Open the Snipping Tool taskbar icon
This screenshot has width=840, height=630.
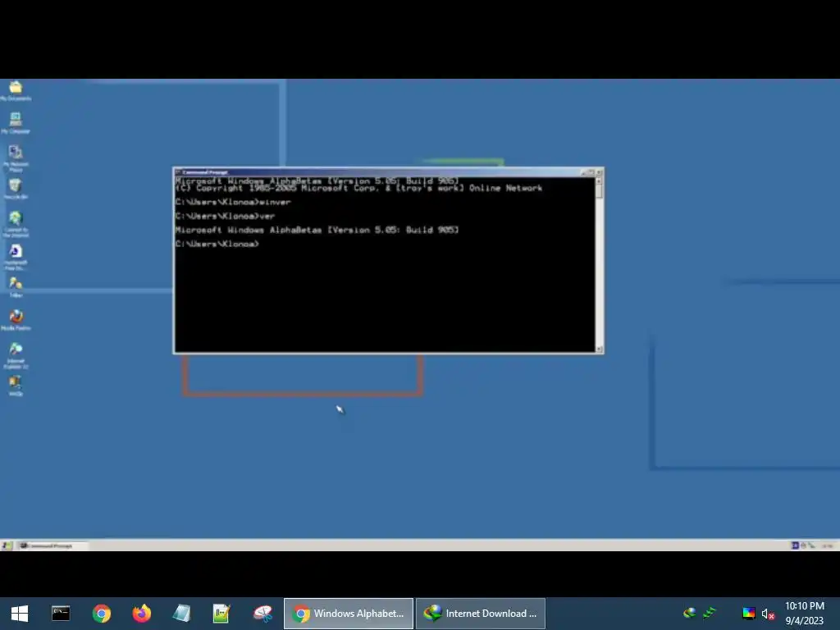pyautogui.click(x=262, y=614)
